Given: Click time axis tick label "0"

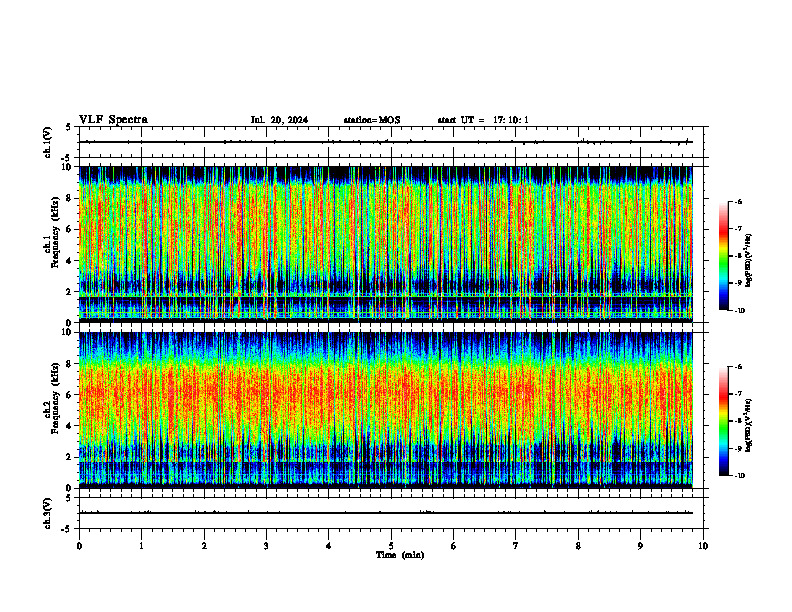Looking at the screenshot, I should coord(79,546).
